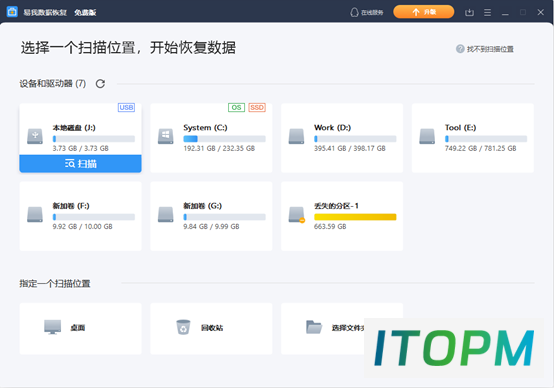
Task: Click the Work (D:) drive name
Action: pos(332,128)
